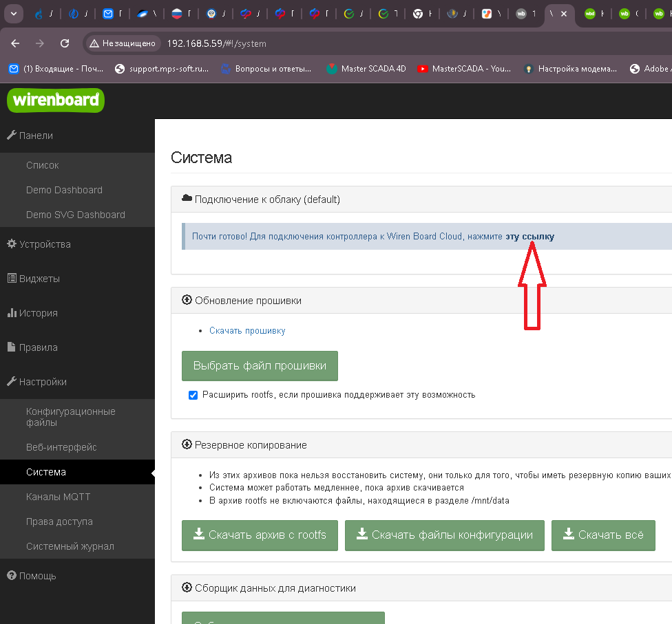
Task: Expand the Панели sidebar section
Action: tap(36, 136)
